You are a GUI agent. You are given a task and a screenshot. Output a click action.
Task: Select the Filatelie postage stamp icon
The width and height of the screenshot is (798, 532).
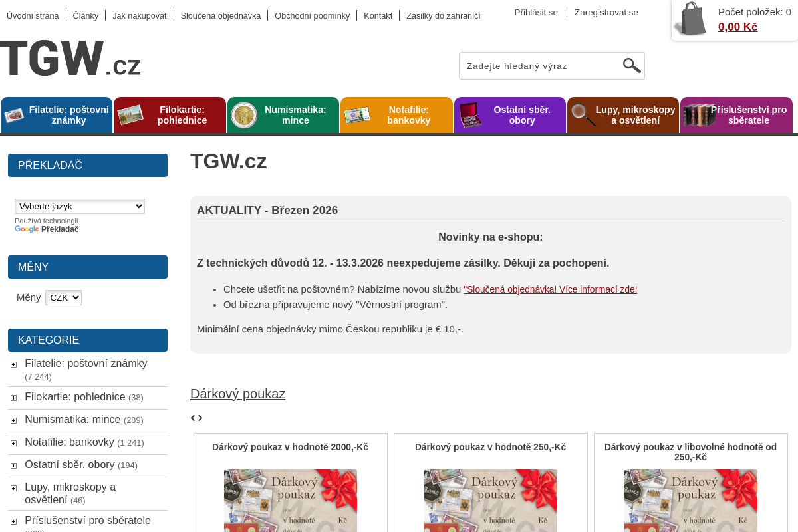13,114
